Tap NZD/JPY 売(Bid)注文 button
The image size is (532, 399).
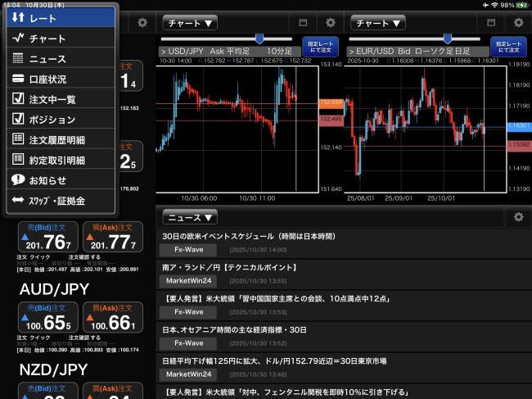[x=48, y=391]
